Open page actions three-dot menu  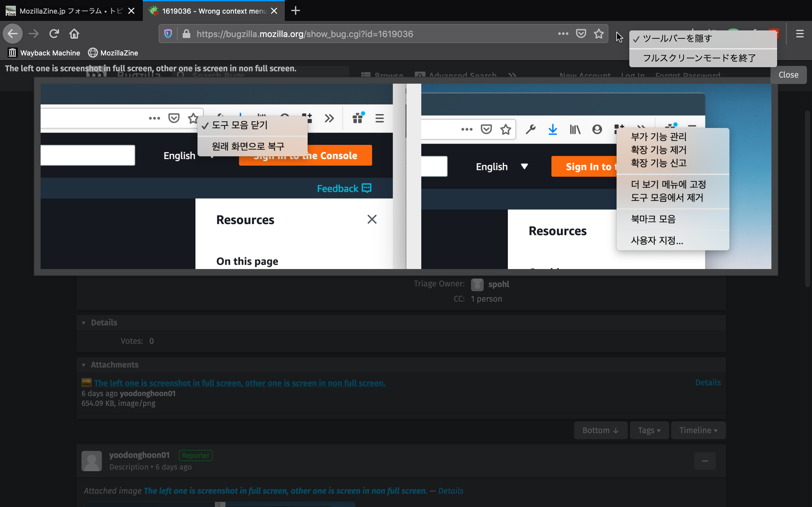pyautogui.click(x=563, y=34)
